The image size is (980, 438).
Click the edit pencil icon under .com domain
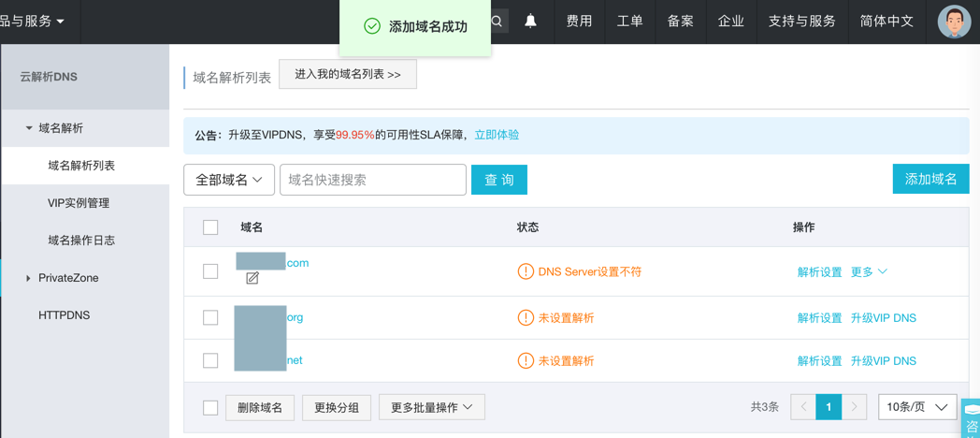252,278
